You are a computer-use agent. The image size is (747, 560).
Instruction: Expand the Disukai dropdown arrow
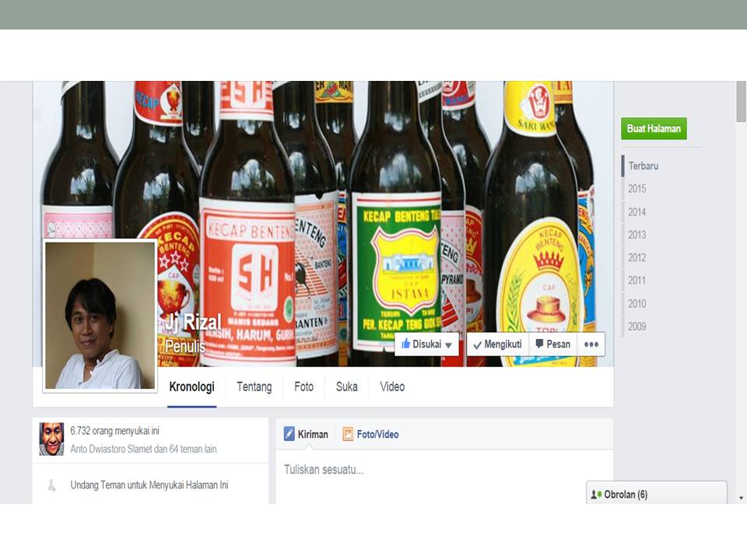448,345
